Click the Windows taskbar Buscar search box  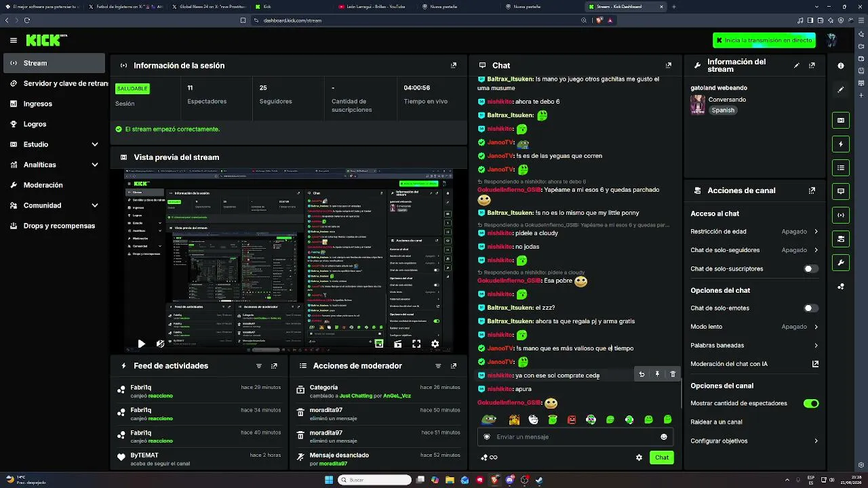(375, 480)
